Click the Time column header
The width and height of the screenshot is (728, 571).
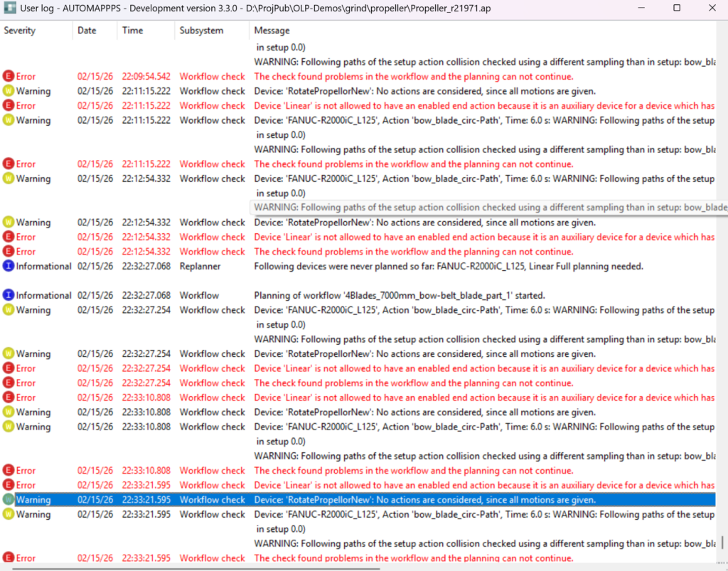tap(132, 31)
